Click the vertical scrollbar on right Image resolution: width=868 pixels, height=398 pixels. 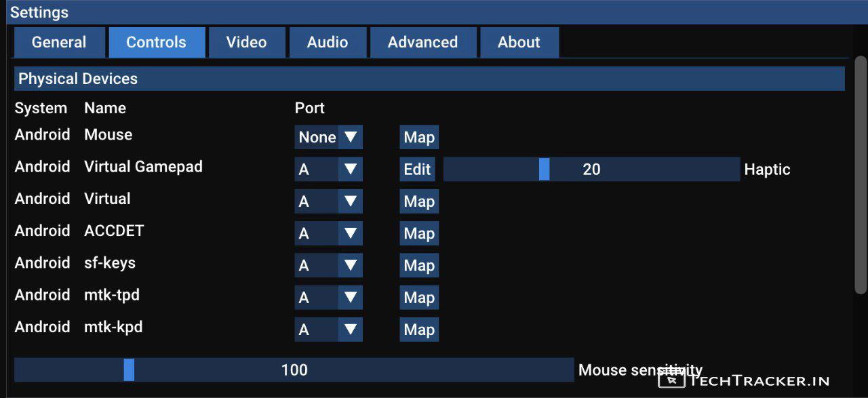(x=860, y=176)
